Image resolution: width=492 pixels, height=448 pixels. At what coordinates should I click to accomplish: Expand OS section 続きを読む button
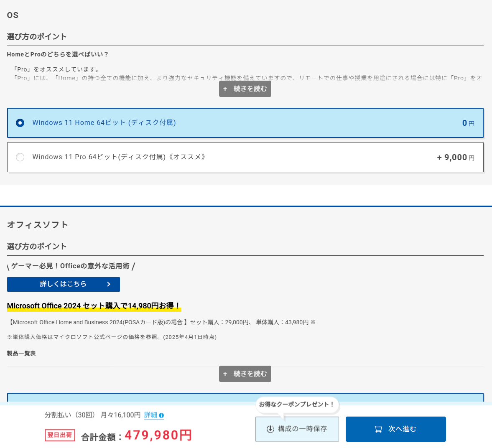tap(245, 89)
